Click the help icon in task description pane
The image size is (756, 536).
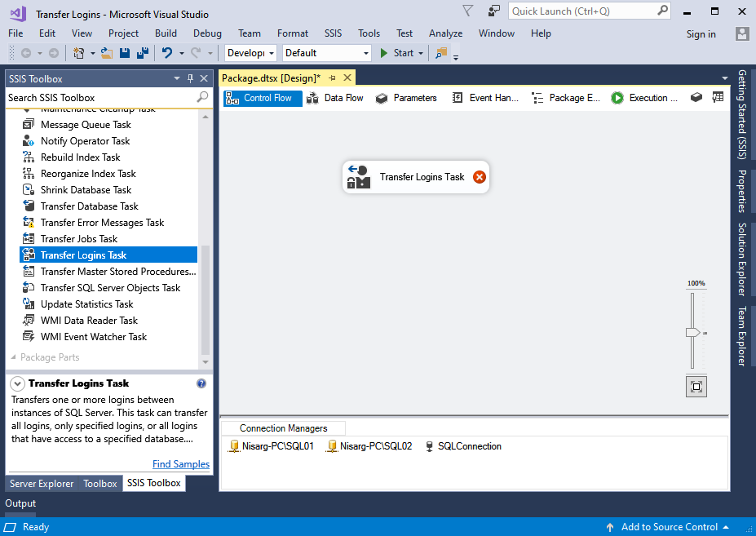click(x=201, y=383)
